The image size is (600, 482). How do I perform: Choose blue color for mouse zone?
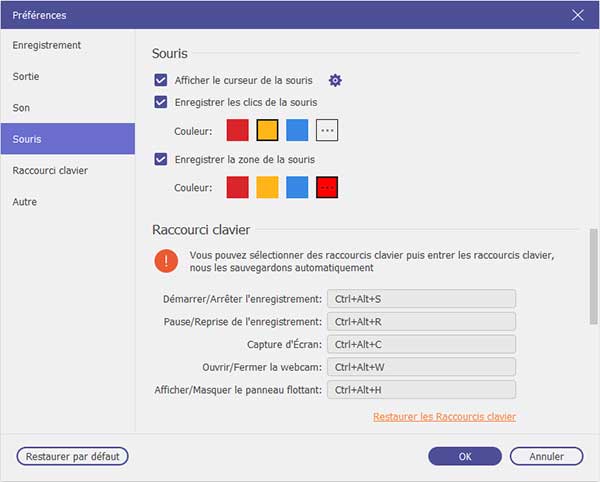coord(297,187)
